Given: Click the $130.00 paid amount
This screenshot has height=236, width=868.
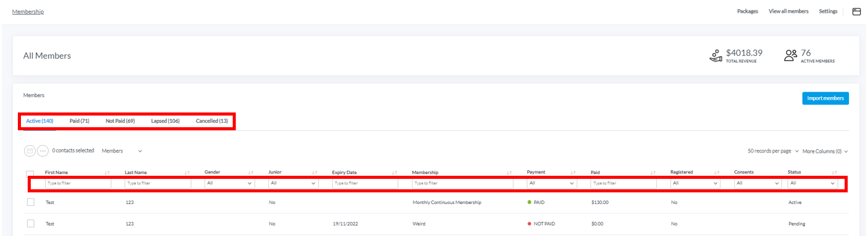Looking at the screenshot, I should 600,202.
